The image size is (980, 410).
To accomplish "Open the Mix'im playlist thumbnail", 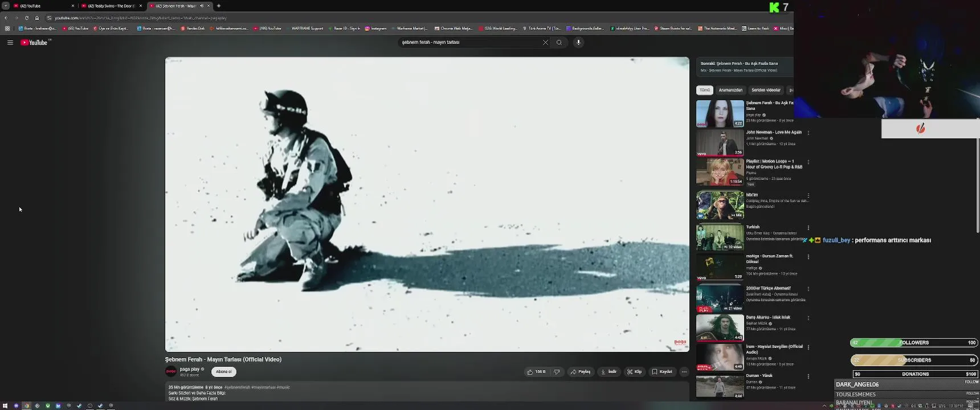I will (x=720, y=205).
